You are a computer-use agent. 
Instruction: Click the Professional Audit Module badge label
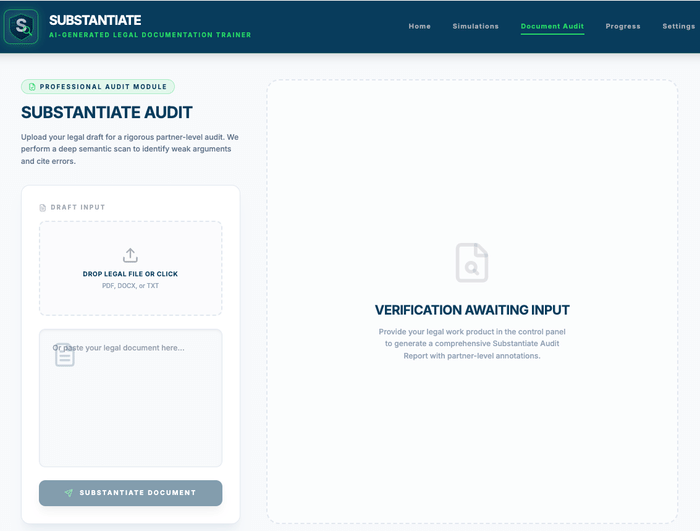pyautogui.click(x=103, y=87)
